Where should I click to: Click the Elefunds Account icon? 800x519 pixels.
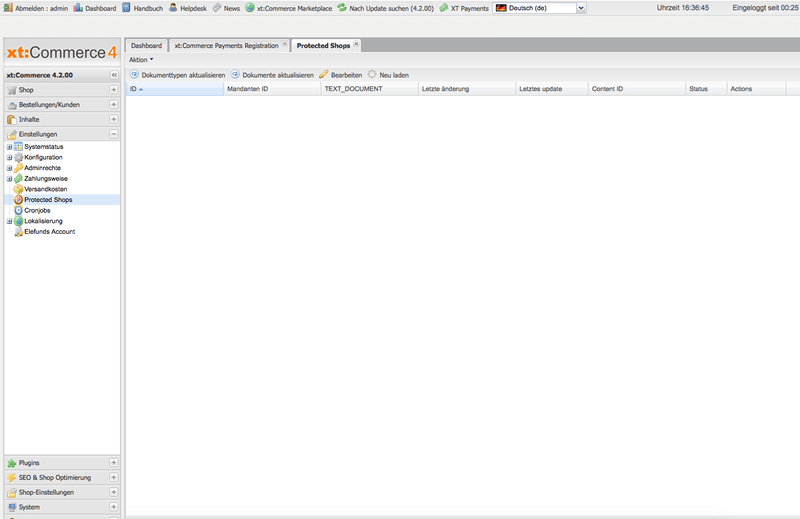[x=18, y=232]
